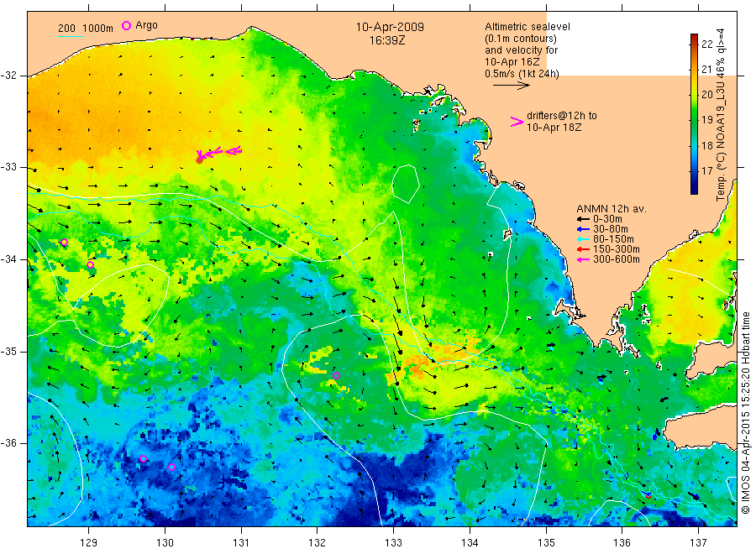Click the '300-600m' legend label
Viewport: 756px width, 554px height.
[x=617, y=259]
